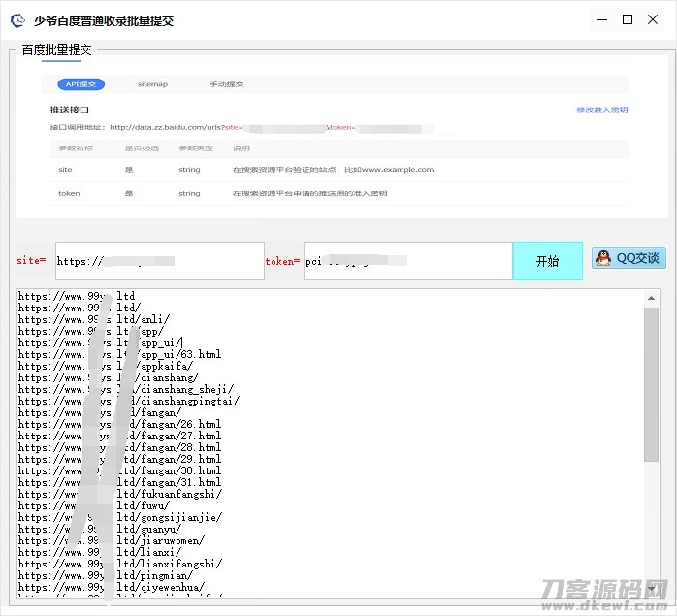Screen dimensions: 677x616
Task: Switch to the sitemap tab
Action: pos(152,84)
